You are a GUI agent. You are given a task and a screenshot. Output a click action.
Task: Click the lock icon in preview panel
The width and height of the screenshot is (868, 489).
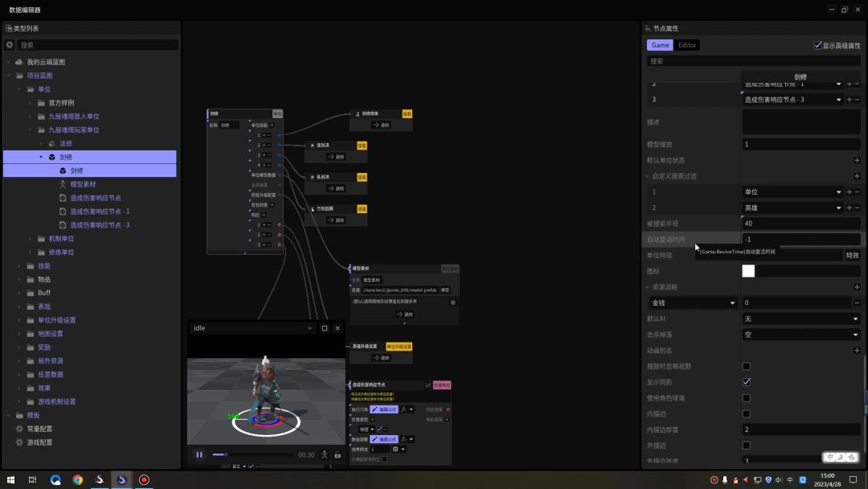click(x=338, y=455)
